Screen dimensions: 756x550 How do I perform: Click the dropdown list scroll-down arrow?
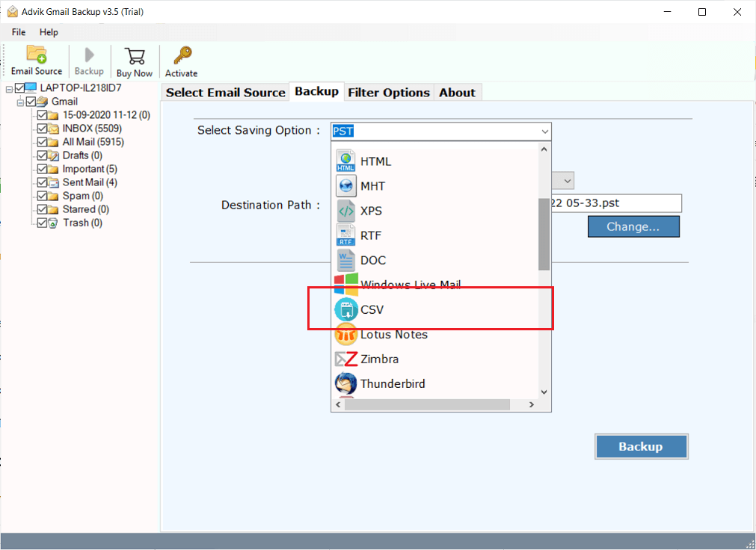(544, 392)
